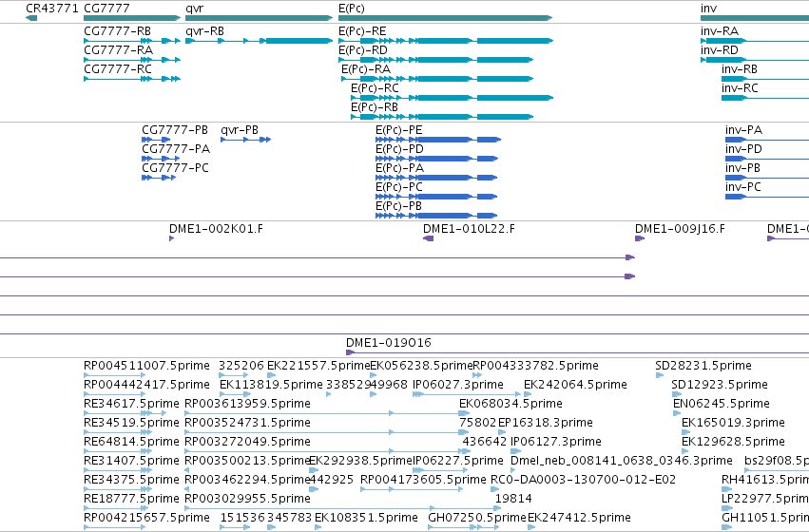Select the E(Pc)-PE protein feature
This screenshot has height=532, width=809.
tap(438, 140)
